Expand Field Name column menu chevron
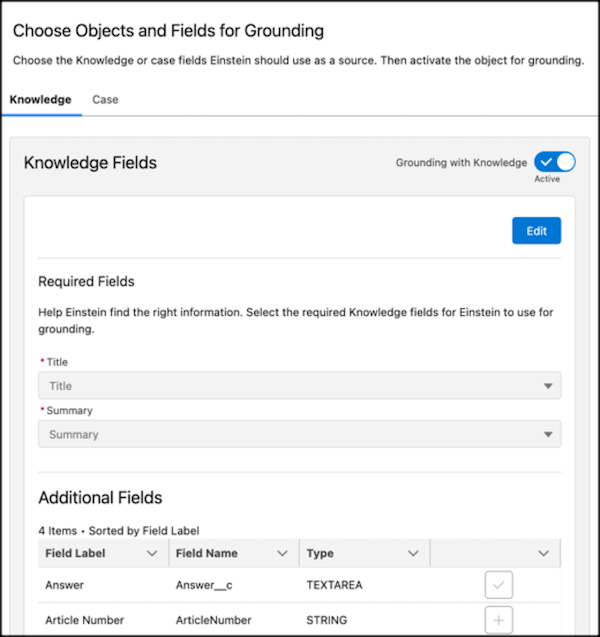The image size is (600, 637). pyautogui.click(x=282, y=553)
